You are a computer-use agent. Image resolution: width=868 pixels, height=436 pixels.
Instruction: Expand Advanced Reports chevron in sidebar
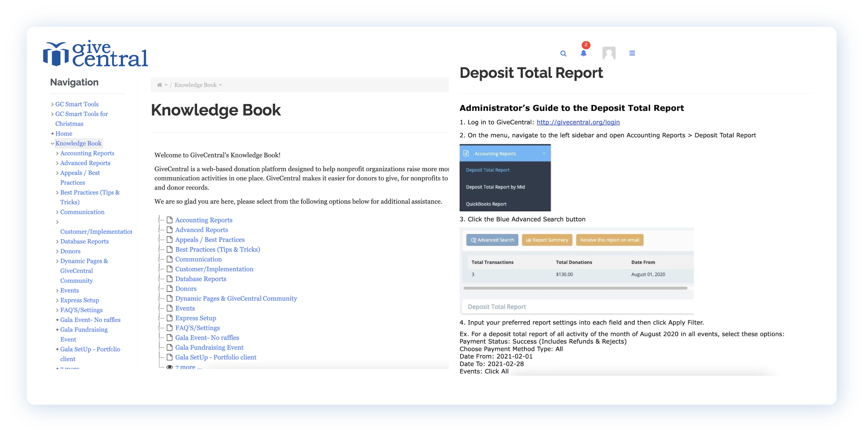click(x=57, y=163)
